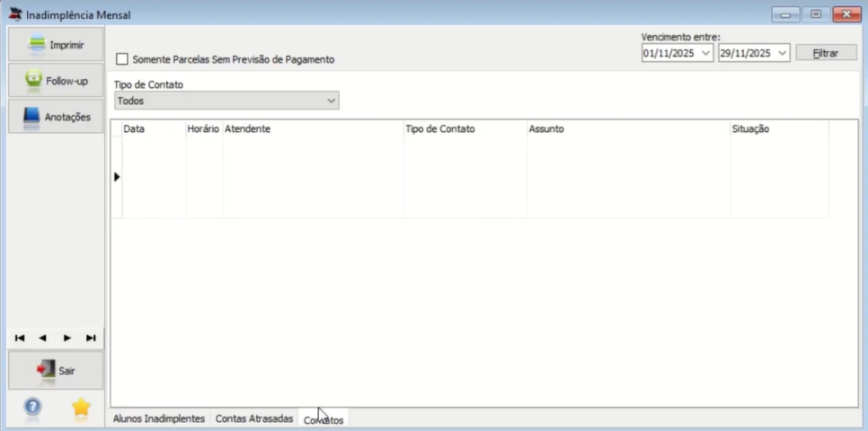Expand the Tipo de Contato dropdown
Image resolution: width=868 pixels, height=431 pixels.
226,101
